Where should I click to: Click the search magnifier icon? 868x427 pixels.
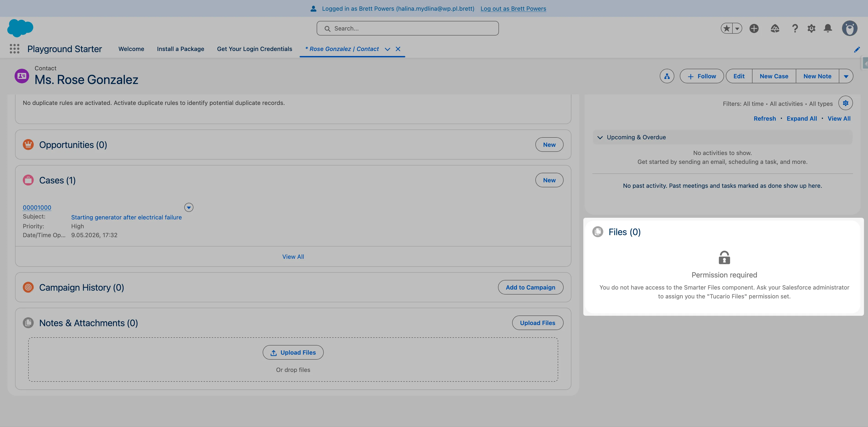click(x=327, y=29)
